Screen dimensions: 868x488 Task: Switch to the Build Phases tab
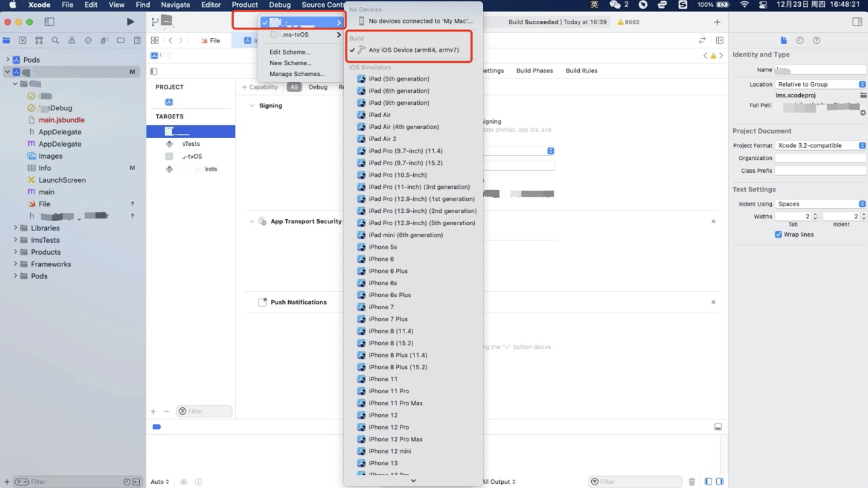coord(534,71)
